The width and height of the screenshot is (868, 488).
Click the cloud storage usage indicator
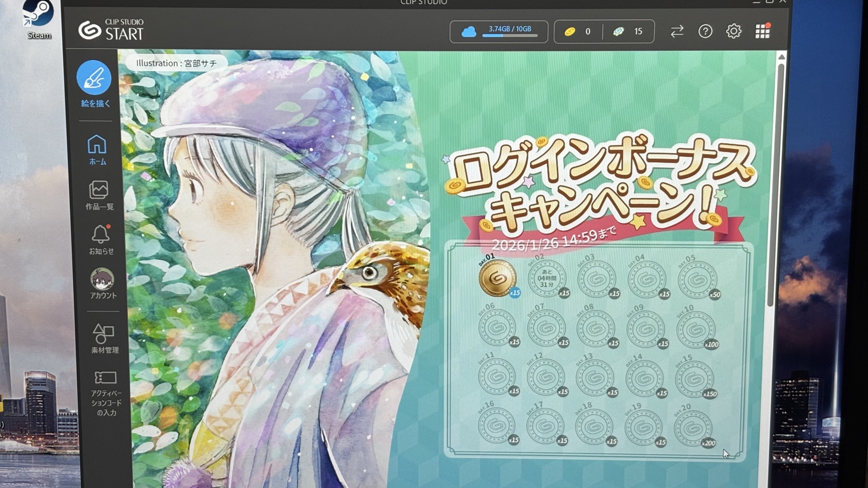point(499,31)
